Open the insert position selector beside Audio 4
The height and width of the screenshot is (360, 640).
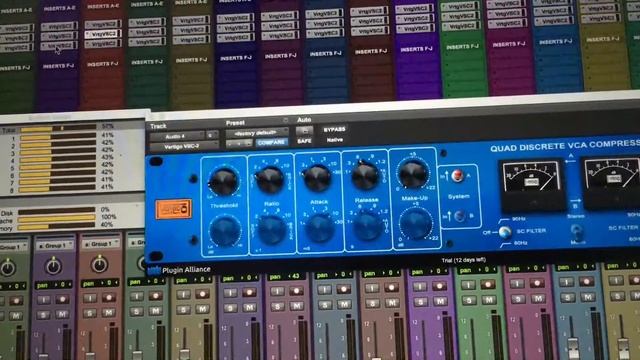(212, 135)
